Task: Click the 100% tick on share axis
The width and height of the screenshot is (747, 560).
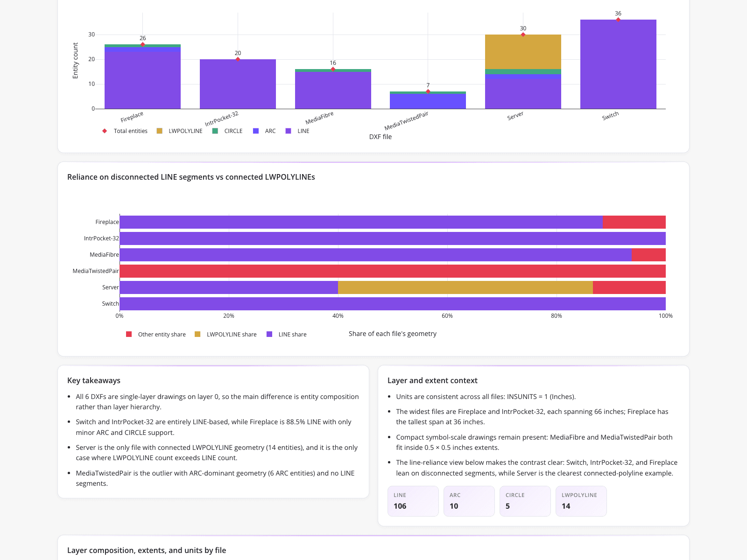Action: [x=666, y=316]
